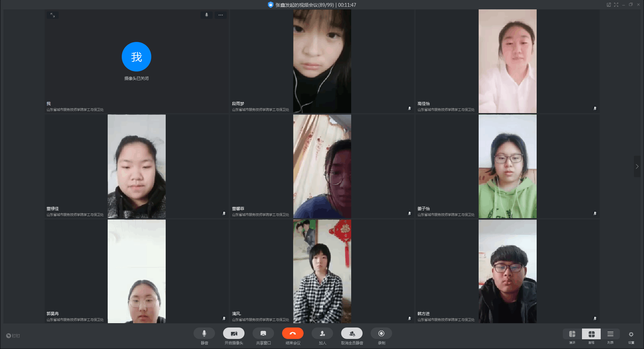End the meeting with the red hang-up button

293,334
